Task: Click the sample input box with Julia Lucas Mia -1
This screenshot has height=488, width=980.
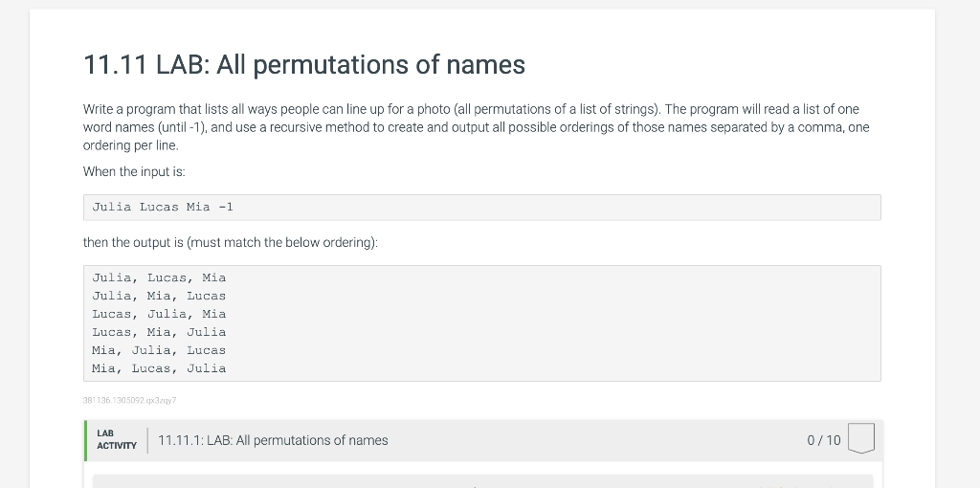Action: (482, 208)
